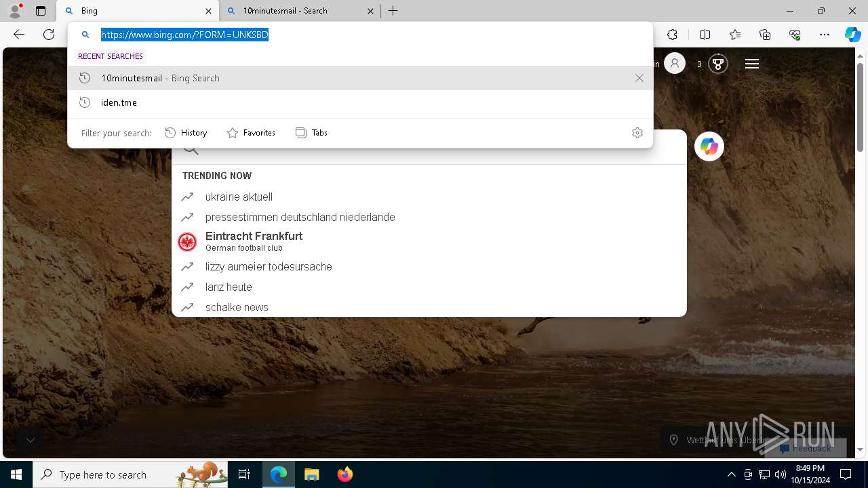Select 10minutesmail Bing Search suggestion
The width and height of the screenshot is (868, 488).
360,78
